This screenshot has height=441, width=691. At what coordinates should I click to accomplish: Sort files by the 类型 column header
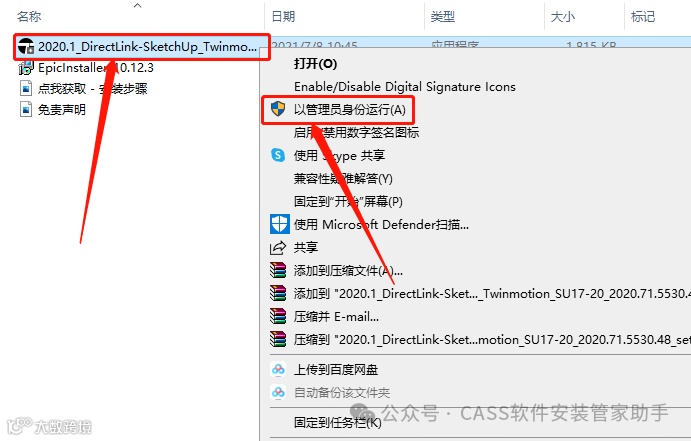point(442,17)
